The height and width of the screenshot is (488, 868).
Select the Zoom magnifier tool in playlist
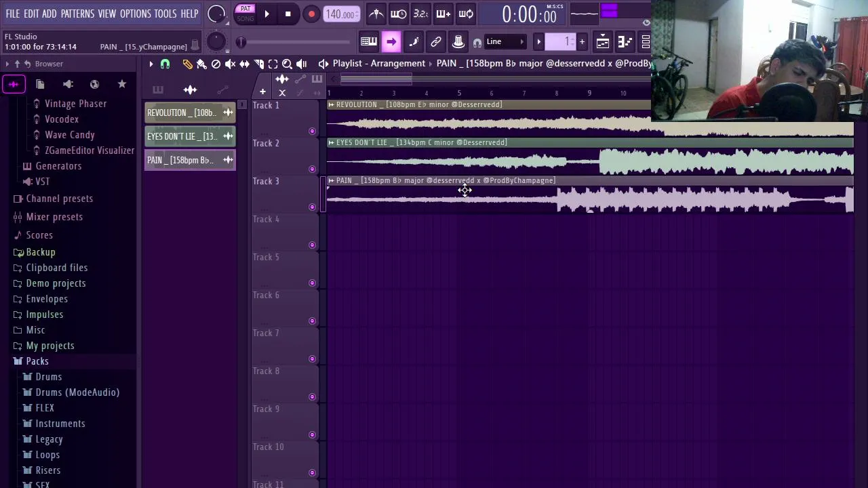[287, 64]
